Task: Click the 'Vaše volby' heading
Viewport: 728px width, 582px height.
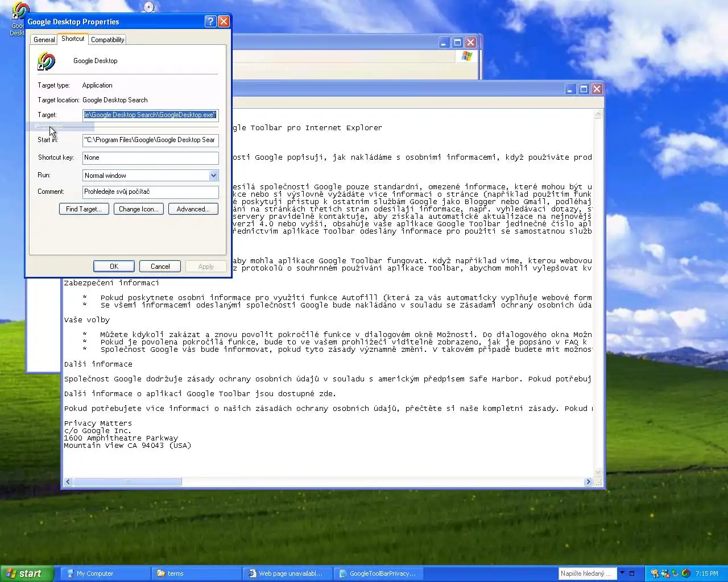Action: tap(86, 320)
